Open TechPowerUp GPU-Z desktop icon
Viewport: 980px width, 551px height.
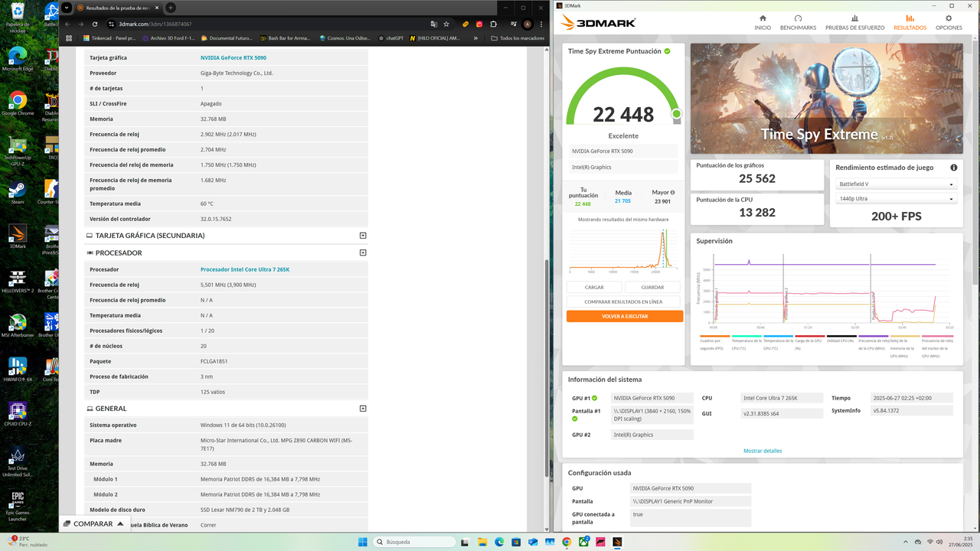(18, 150)
